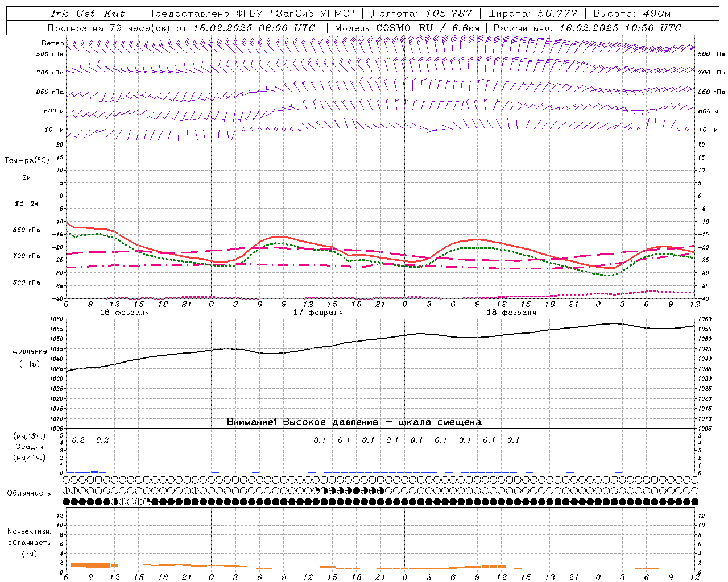This screenshot has width=728, height=582.
Task: Click the "Тем-ра(°C)" temperature panel label
Action: click(27, 160)
